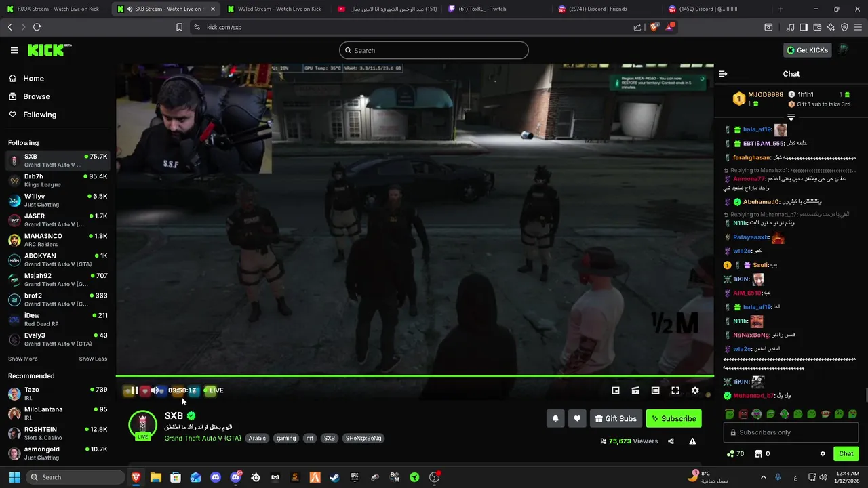
Task: Send message with the green Chat button
Action: [x=846, y=454]
